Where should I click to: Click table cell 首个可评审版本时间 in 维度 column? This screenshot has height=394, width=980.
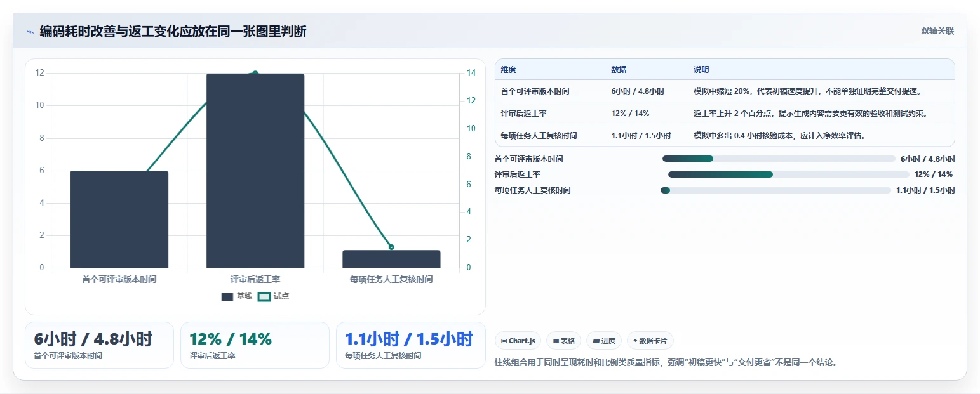click(x=535, y=91)
